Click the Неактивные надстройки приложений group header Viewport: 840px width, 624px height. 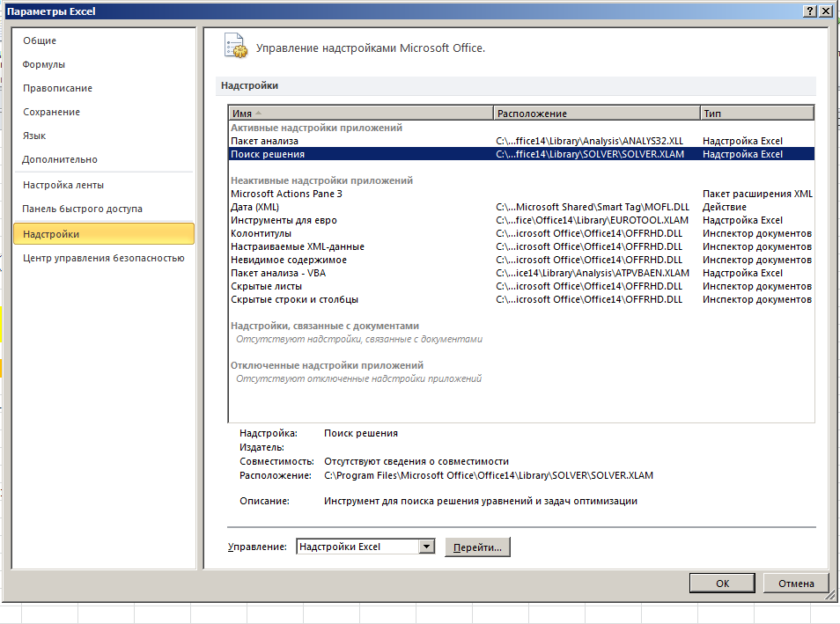pos(321,180)
